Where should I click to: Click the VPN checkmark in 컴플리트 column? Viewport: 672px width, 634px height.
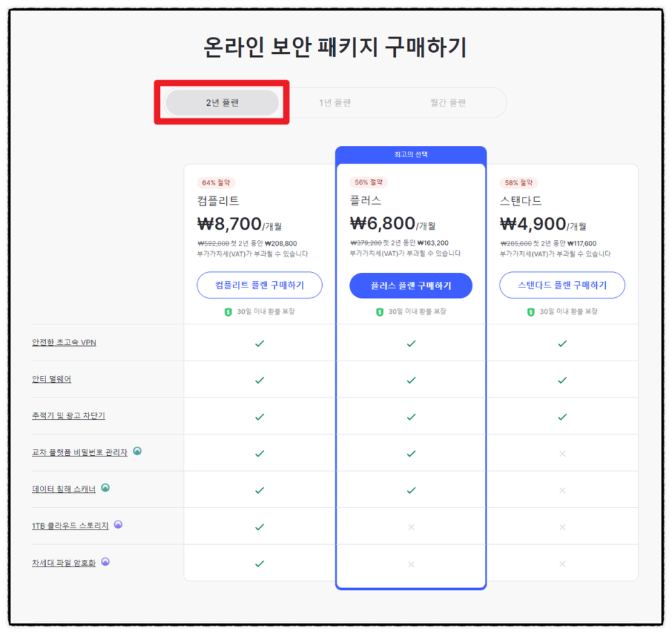(259, 343)
